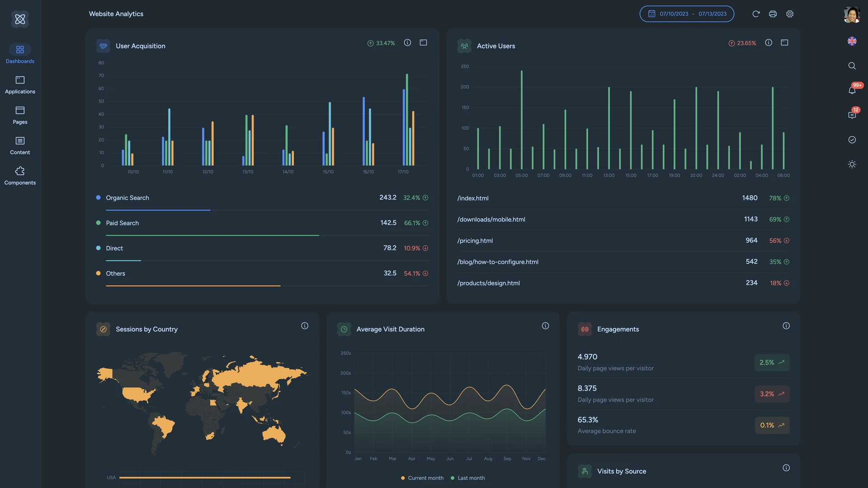Change language via the UK flag icon
The width and height of the screenshot is (868, 488).
click(x=852, y=41)
